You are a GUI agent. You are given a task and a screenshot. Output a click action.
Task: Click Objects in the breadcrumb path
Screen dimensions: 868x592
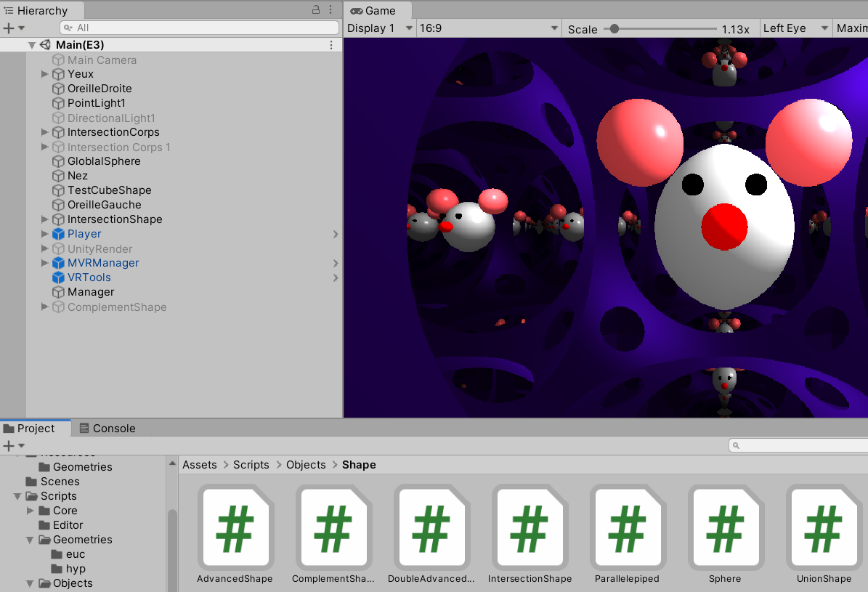tap(306, 465)
